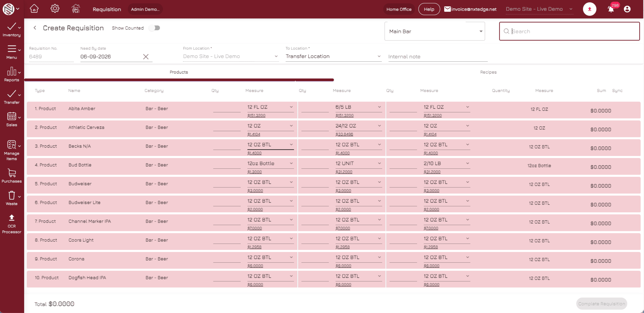Switch to the Recipes tab
Viewport: 644px width, 313px height.
488,72
